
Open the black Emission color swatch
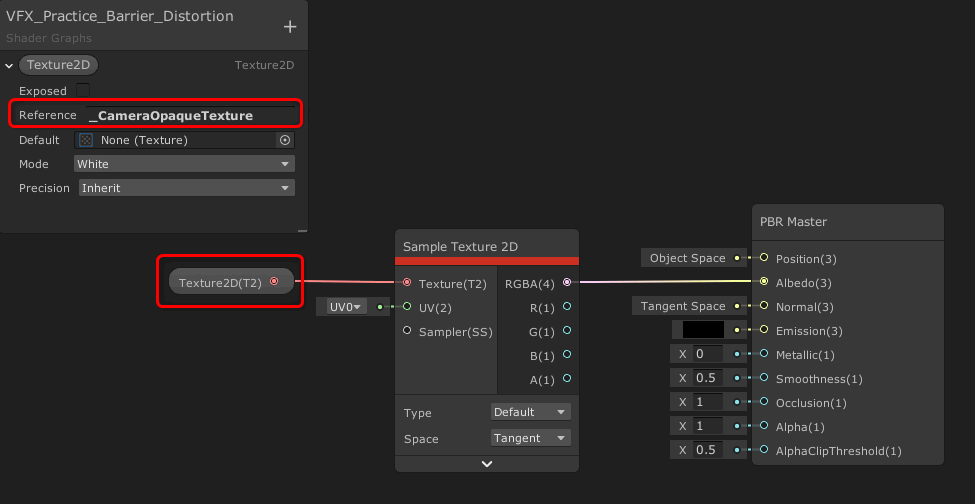click(x=703, y=330)
